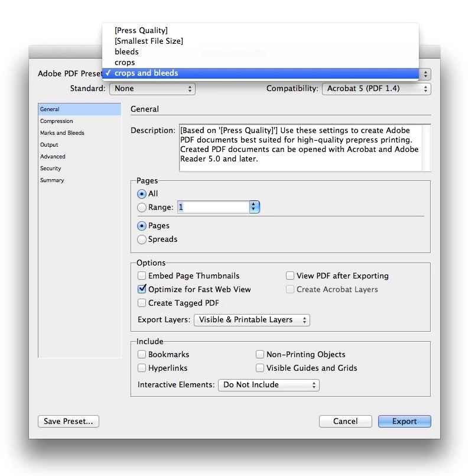Image resolution: width=475 pixels, height=476 pixels.
Task: Enable Visible Guides and Grids
Action: point(260,368)
